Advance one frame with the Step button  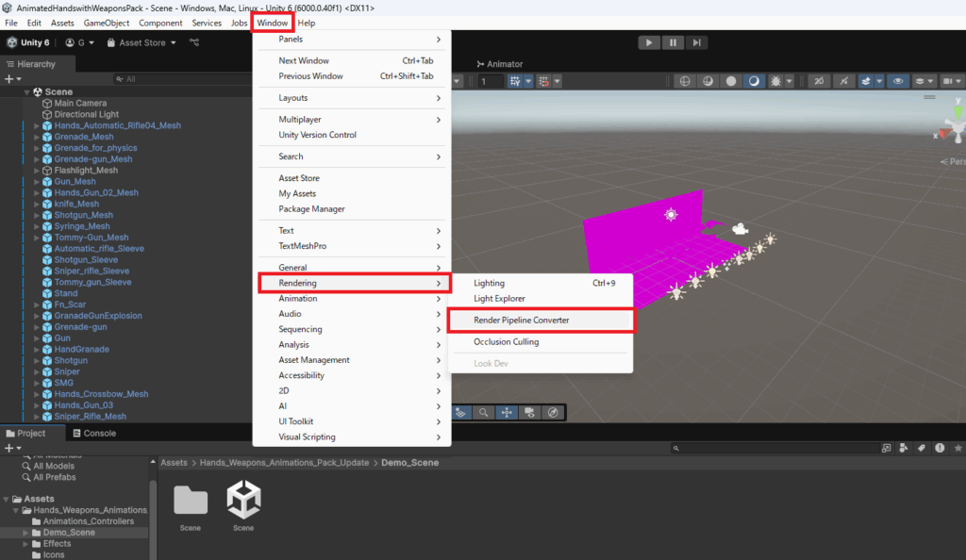click(x=697, y=42)
